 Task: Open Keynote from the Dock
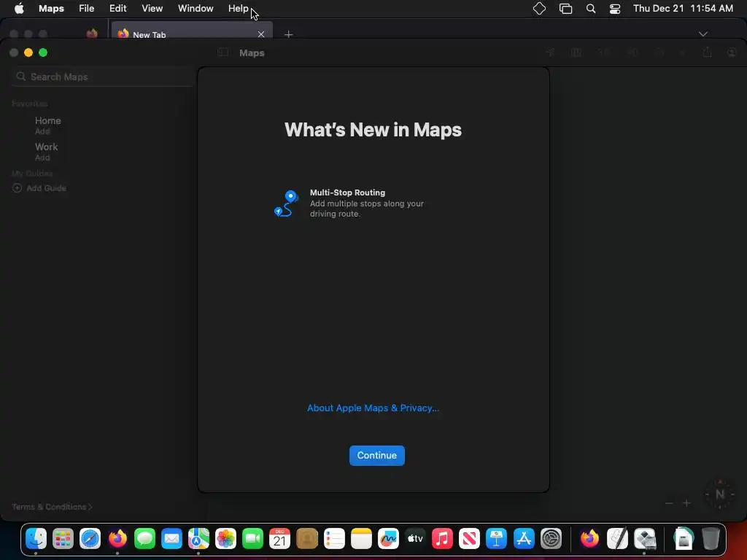496,539
